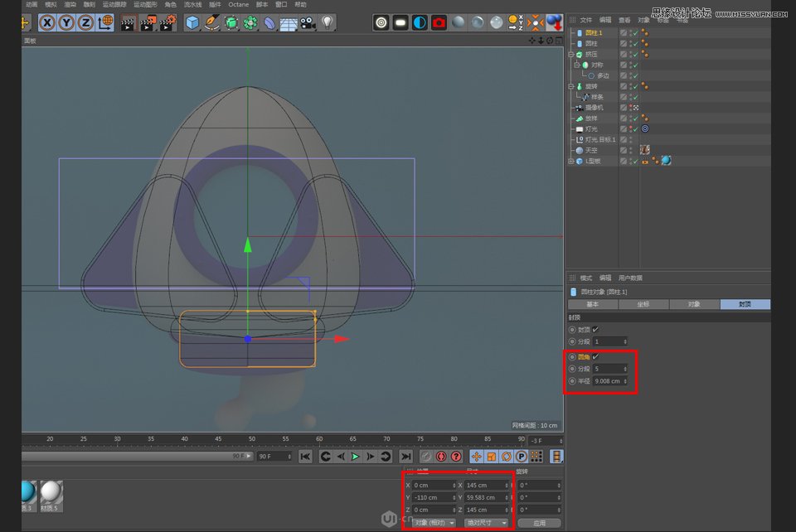796x532 pixels.
Task: Open the 绝对尺寸 dropdown at the bottom
Action: (485, 523)
